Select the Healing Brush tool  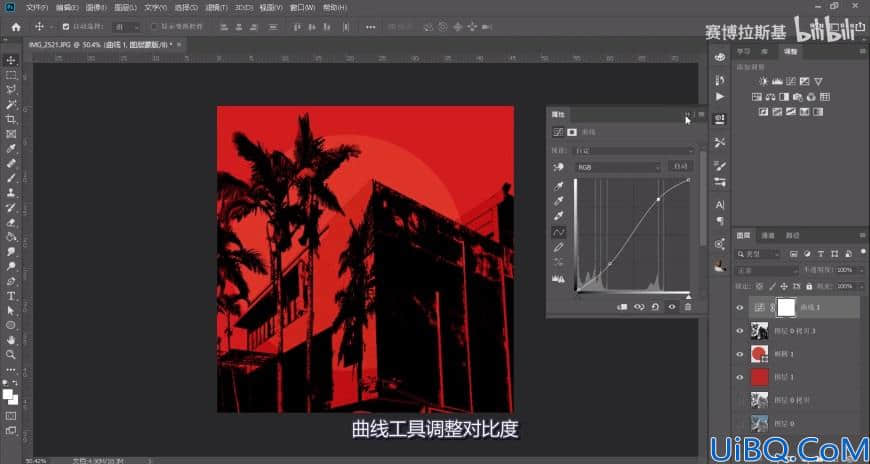(11, 163)
